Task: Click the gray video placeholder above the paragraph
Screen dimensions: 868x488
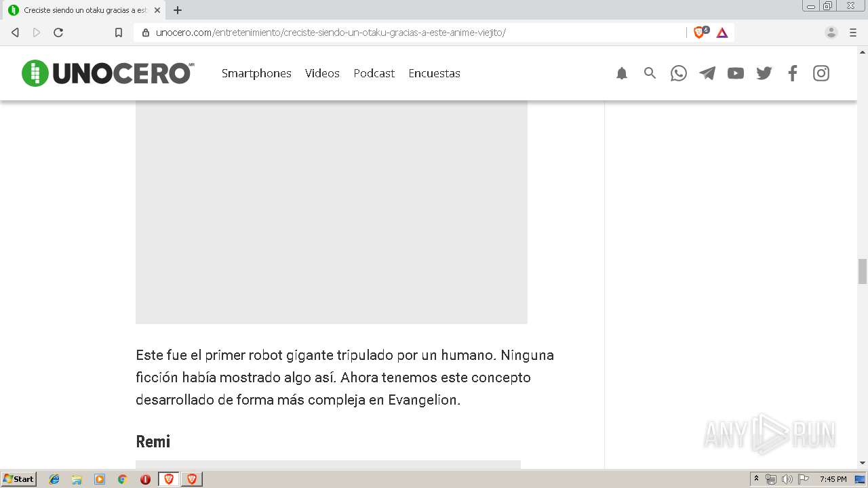Action: pos(332,211)
